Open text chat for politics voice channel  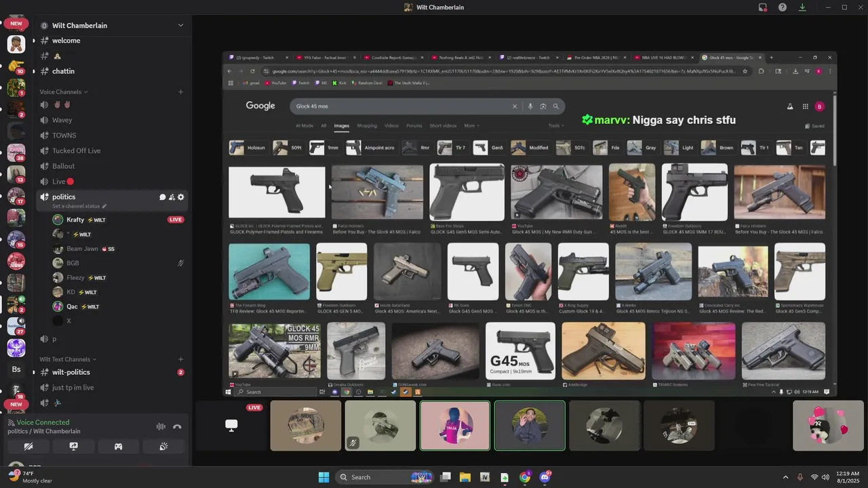(x=162, y=197)
